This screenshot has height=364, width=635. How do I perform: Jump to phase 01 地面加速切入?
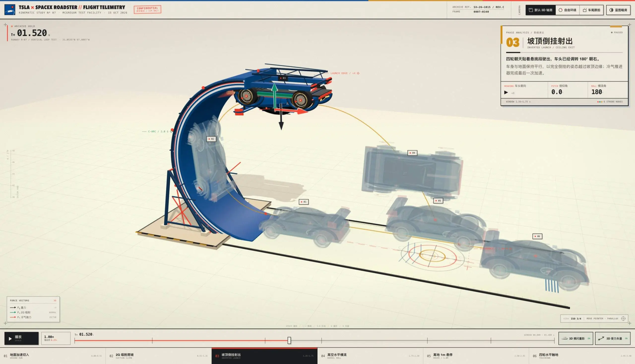click(x=53, y=356)
